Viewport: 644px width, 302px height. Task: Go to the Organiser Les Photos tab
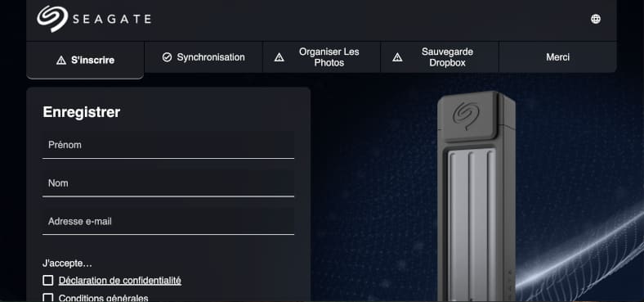(329, 57)
